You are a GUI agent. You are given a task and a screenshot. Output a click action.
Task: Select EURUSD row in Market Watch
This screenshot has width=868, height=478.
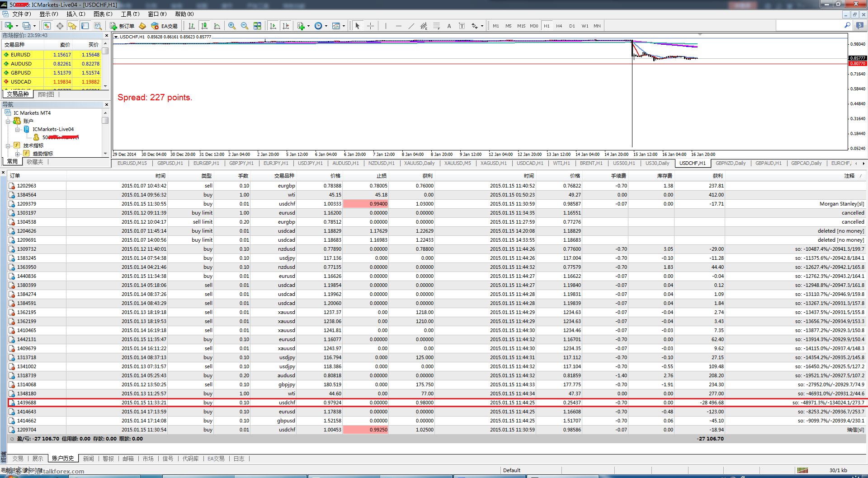coord(52,55)
